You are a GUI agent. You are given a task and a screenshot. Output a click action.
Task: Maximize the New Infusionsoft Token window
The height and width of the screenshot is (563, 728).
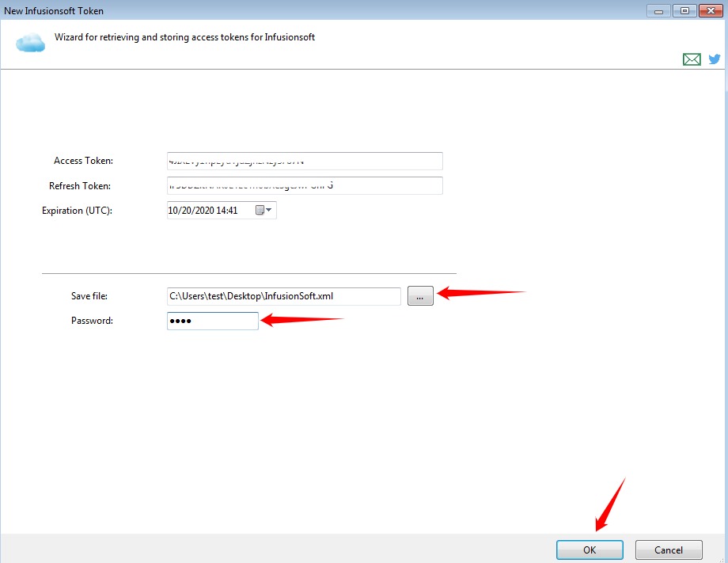(x=684, y=10)
